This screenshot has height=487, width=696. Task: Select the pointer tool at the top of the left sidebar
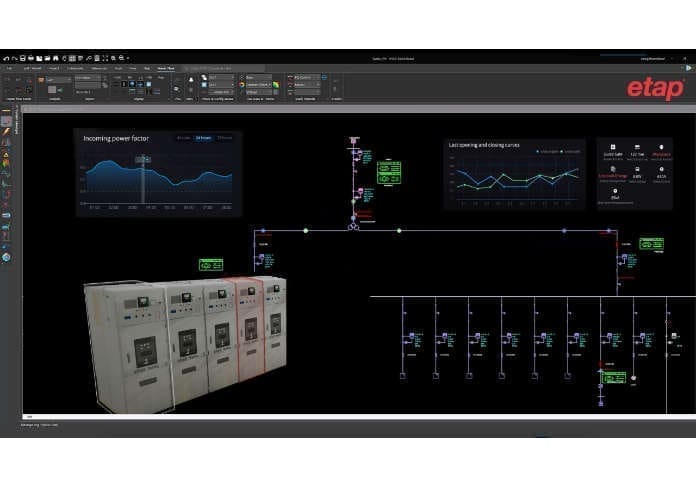[6, 120]
